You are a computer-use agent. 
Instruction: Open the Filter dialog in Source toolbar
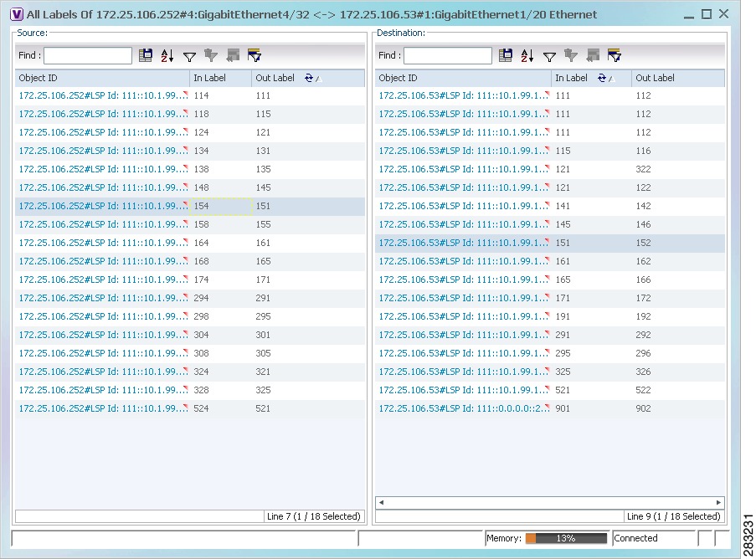[x=189, y=57]
